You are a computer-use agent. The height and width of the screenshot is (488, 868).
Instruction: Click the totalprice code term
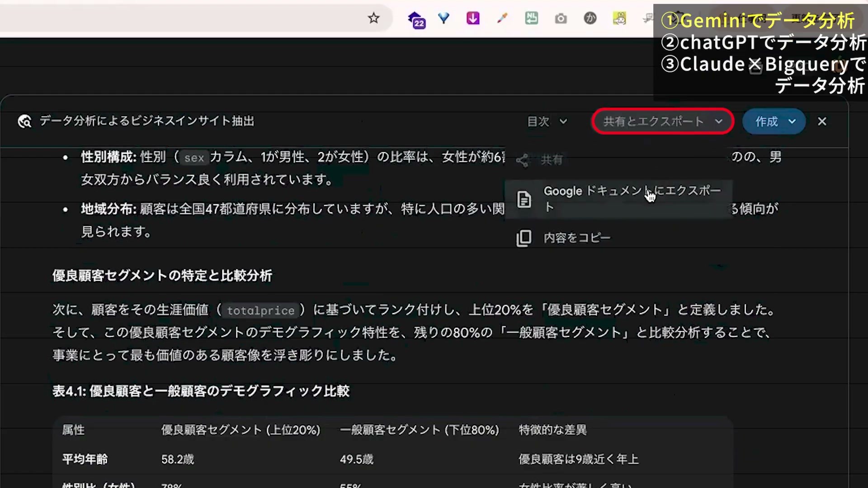click(260, 310)
